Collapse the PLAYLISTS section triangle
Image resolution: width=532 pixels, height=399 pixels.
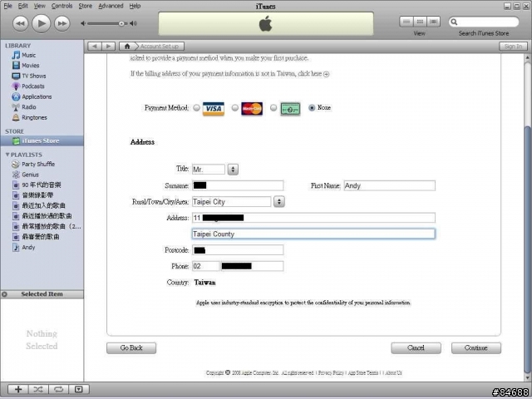7,155
